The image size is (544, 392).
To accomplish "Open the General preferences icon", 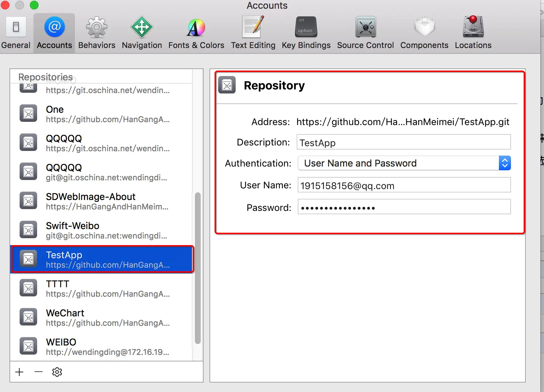I will [x=16, y=27].
